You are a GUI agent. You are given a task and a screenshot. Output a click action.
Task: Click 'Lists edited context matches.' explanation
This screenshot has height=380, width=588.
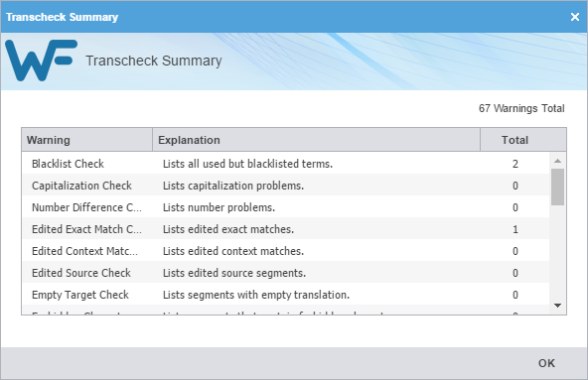pyautogui.click(x=233, y=251)
